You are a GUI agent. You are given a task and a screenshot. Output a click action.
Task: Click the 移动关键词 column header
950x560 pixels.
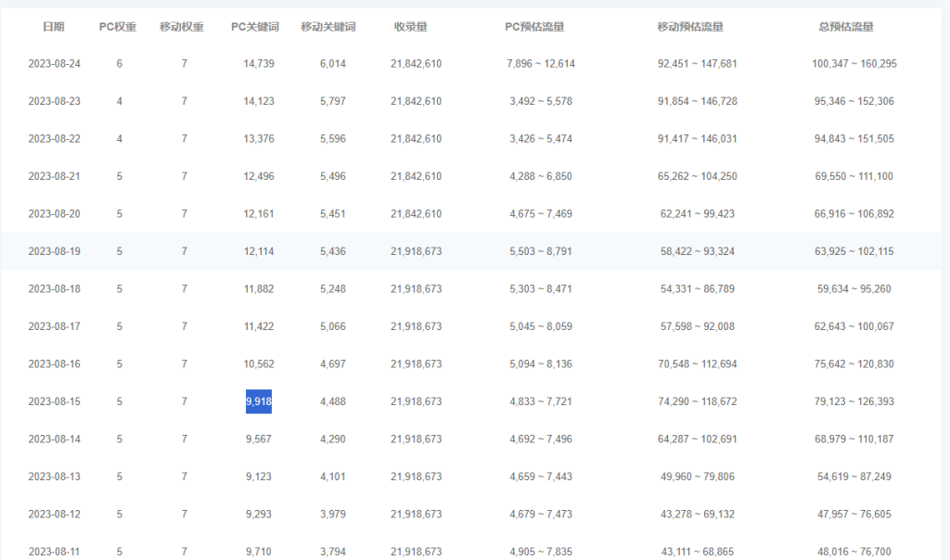pyautogui.click(x=328, y=27)
